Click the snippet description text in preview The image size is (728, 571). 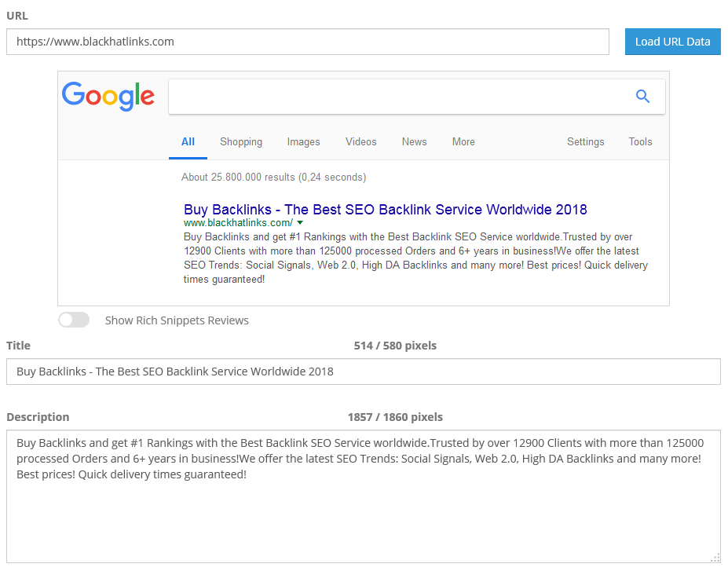[415, 258]
